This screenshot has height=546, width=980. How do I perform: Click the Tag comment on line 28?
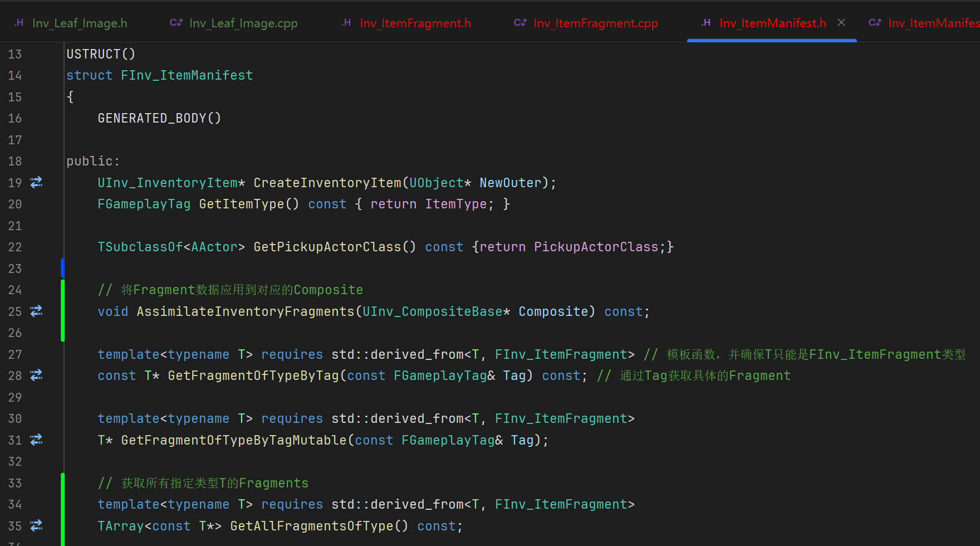694,376
